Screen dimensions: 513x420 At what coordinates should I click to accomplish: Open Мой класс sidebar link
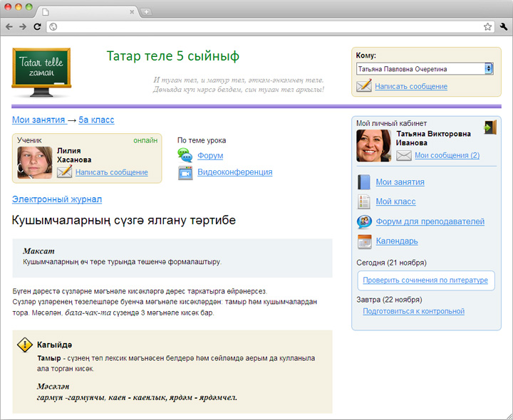click(395, 201)
